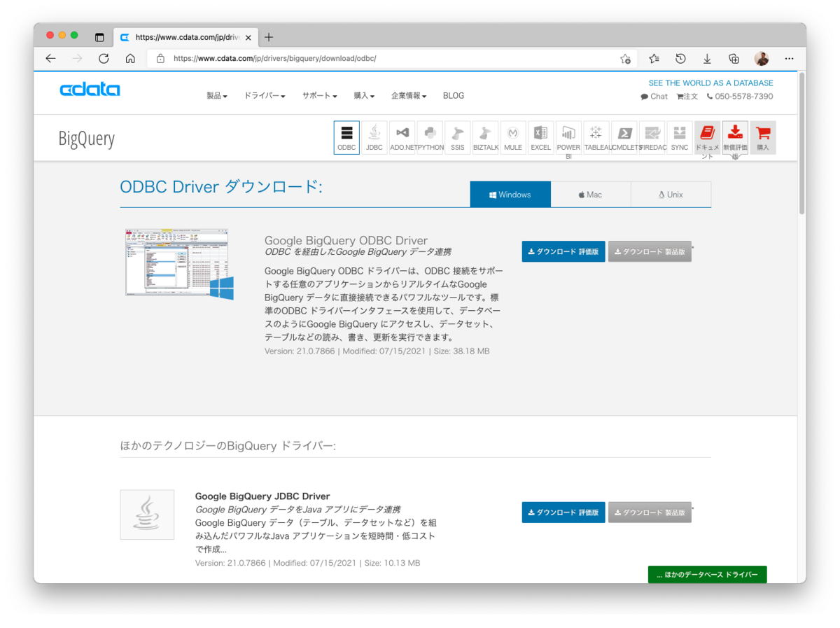
Task: Click the browser refresh icon
Action: pyautogui.click(x=104, y=59)
